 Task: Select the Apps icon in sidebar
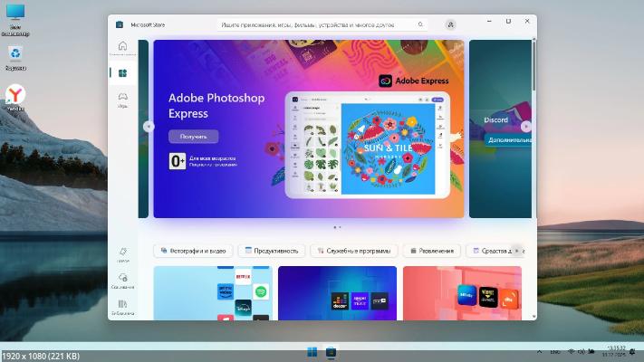coord(122,73)
